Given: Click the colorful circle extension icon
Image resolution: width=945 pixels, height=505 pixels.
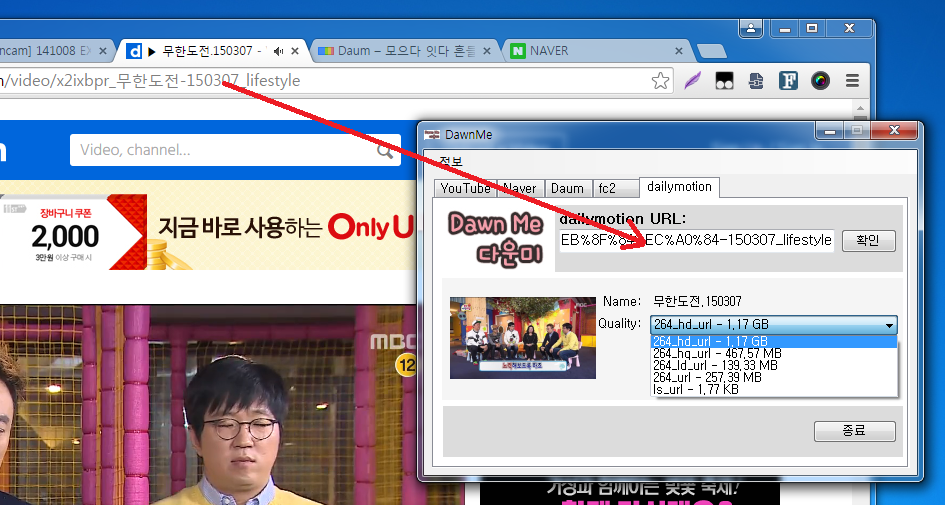Looking at the screenshot, I should [x=820, y=81].
